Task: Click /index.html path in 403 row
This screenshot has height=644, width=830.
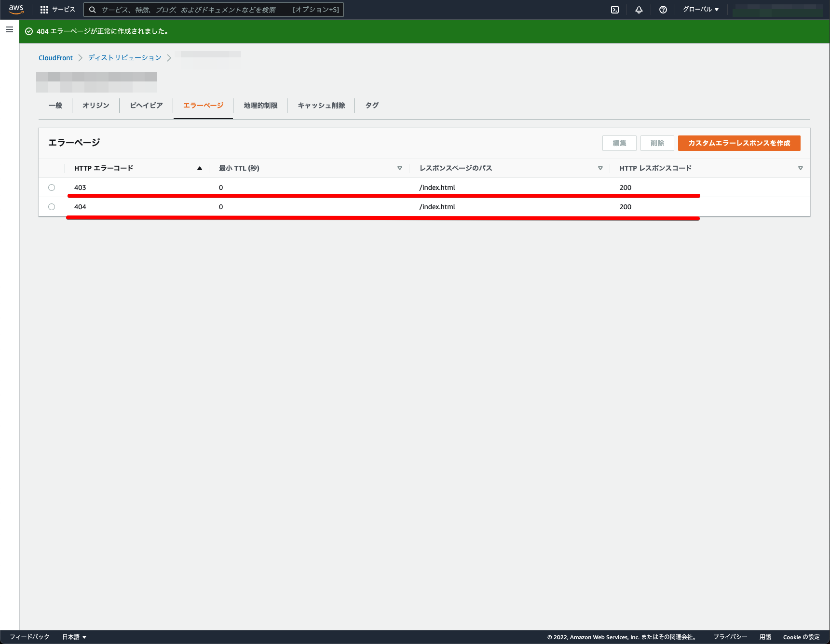Action: 437,188
